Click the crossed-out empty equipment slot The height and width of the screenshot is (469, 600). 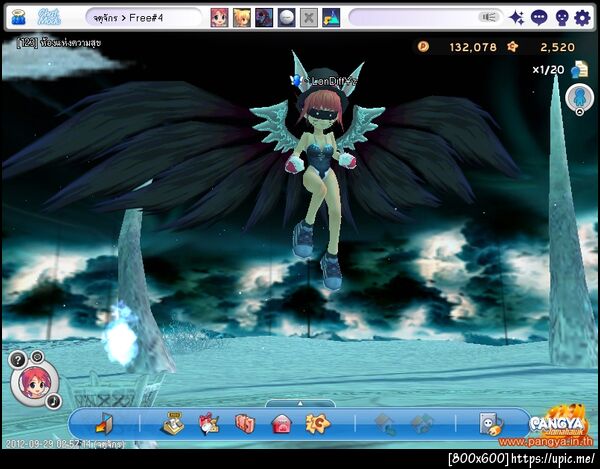pos(308,18)
